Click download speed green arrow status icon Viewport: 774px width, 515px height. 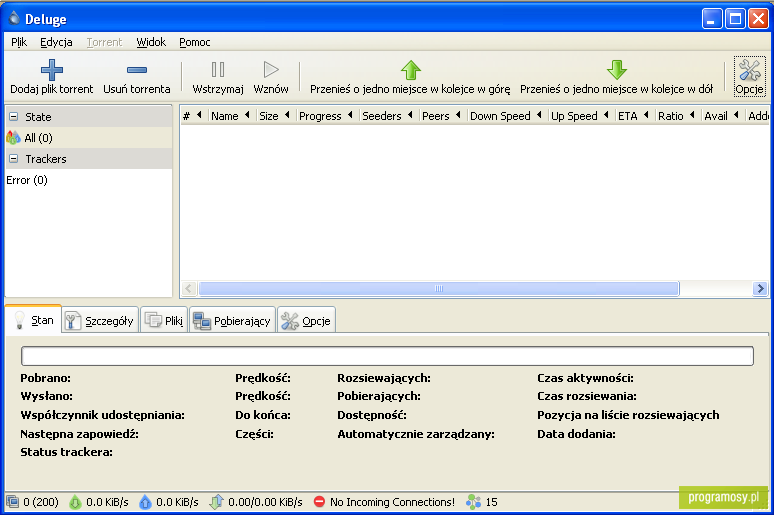(75, 502)
